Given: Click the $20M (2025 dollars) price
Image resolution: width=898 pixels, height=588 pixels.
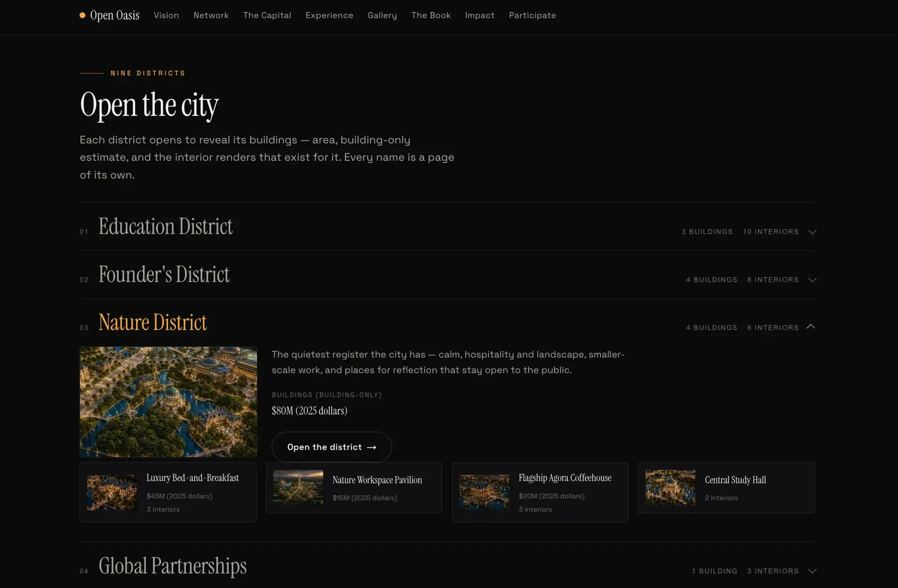Looking at the screenshot, I should click(x=551, y=496).
